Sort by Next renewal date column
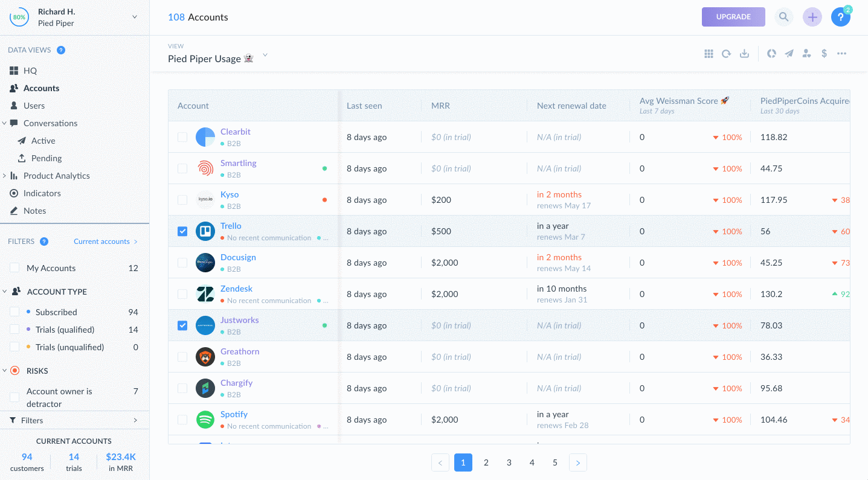 tap(571, 106)
